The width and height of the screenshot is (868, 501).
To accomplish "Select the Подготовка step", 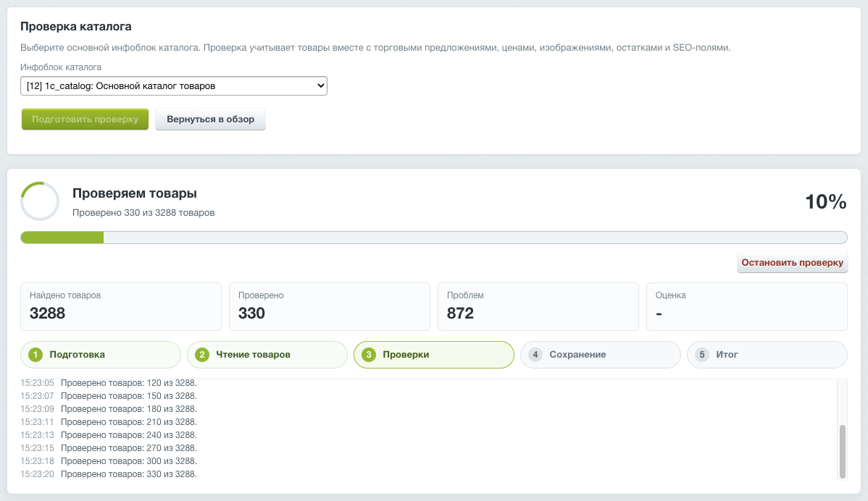I will [101, 355].
